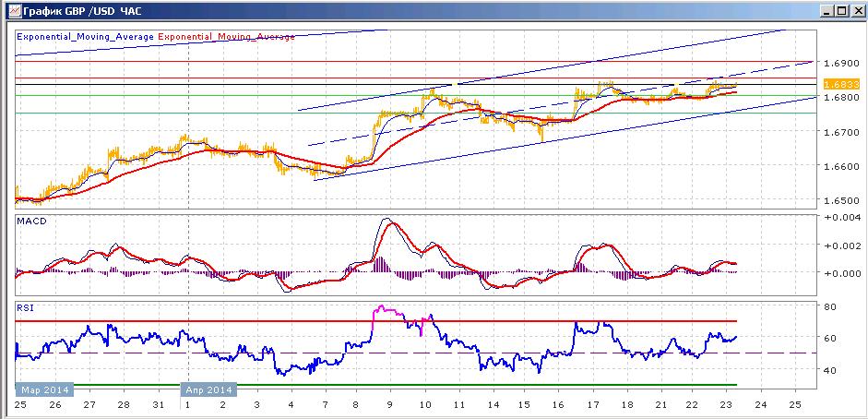
Task: Click date 28 on the time axis
Action: click(x=124, y=405)
